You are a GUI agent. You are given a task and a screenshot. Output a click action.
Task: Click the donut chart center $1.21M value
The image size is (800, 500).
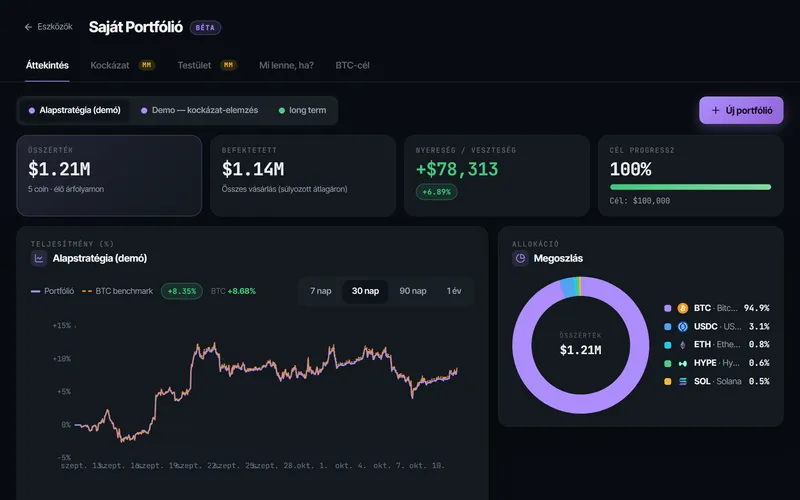pos(581,350)
